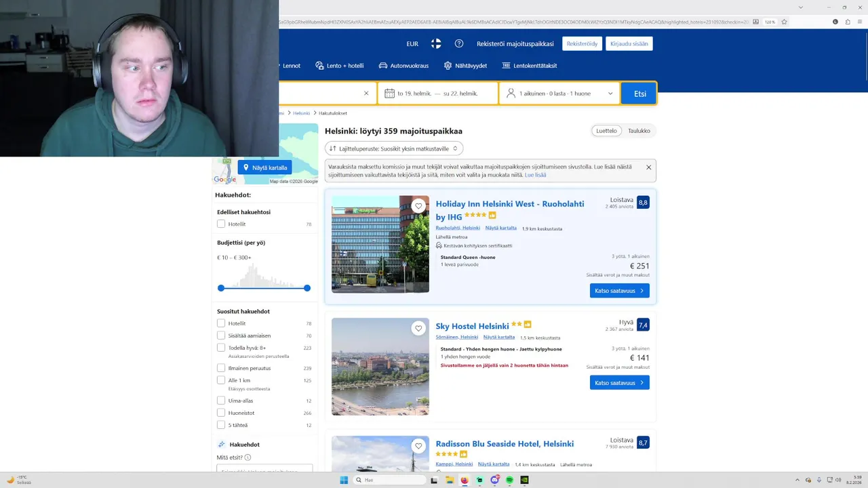Click the Etsi search button
The width and height of the screenshot is (868, 488).
[639, 94]
